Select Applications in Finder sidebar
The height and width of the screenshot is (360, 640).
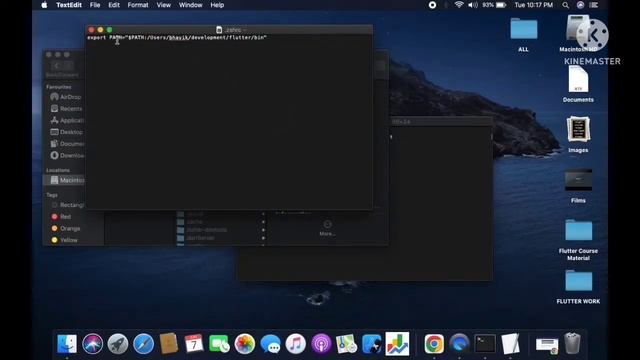coord(67,120)
